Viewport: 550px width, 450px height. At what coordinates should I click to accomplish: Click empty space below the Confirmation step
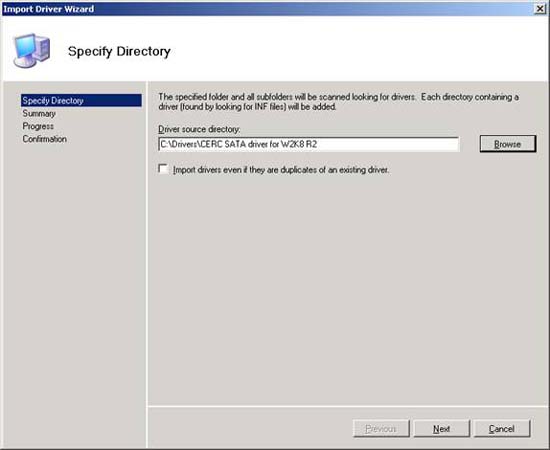click(75, 281)
